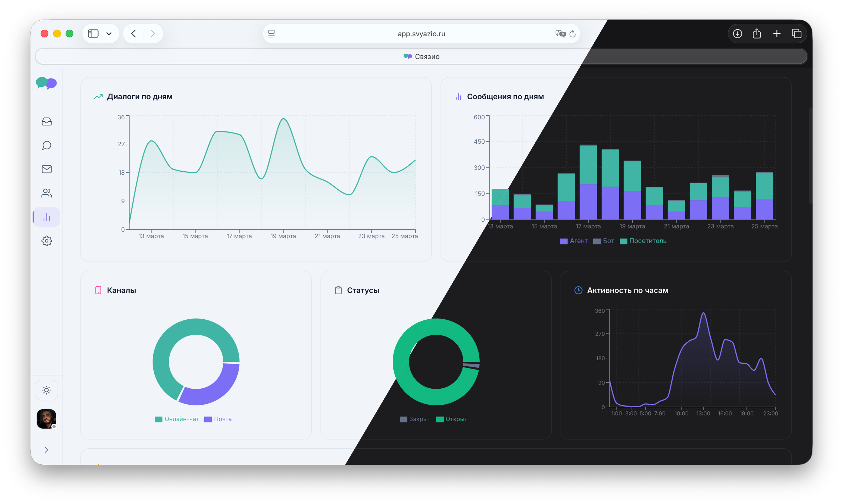The width and height of the screenshot is (843, 504).
Task: Click the user avatar at sidebar bottom
Action: pyautogui.click(x=46, y=419)
